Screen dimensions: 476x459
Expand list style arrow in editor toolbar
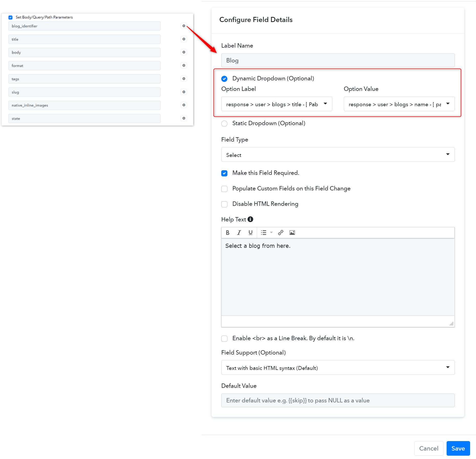(271, 233)
